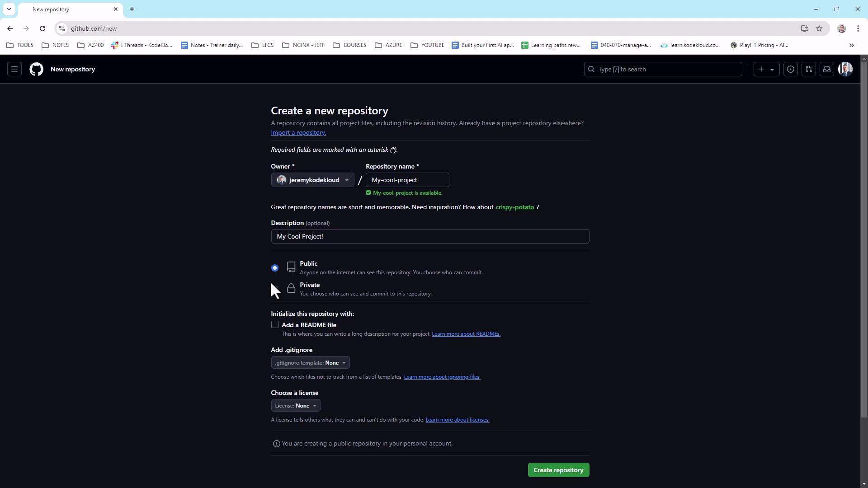This screenshot has height=488, width=868.
Task: Click the user profile avatar in header
Action: coord(845,69)
